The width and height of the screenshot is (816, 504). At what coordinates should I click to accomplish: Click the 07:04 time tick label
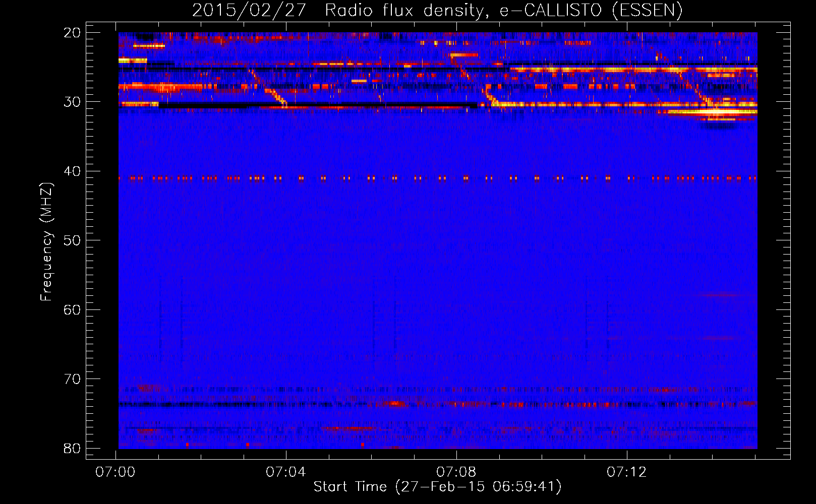(286, 472)
